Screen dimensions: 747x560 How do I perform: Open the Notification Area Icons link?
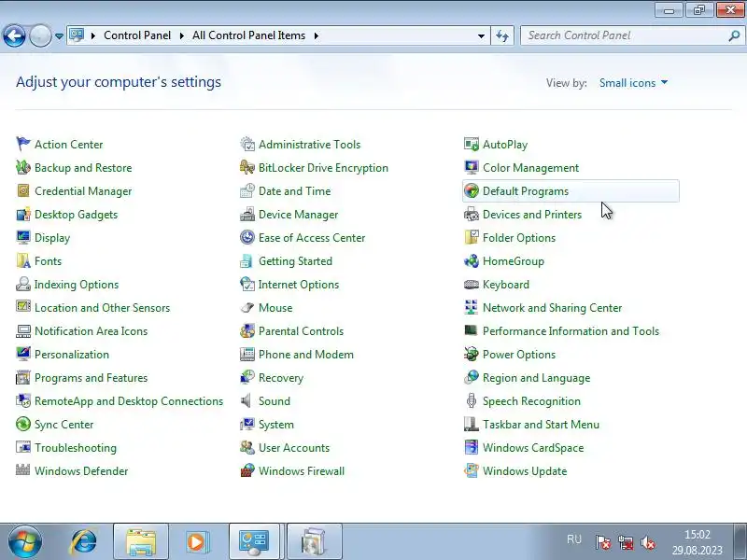pyautogui.click(x=91, y=331)
